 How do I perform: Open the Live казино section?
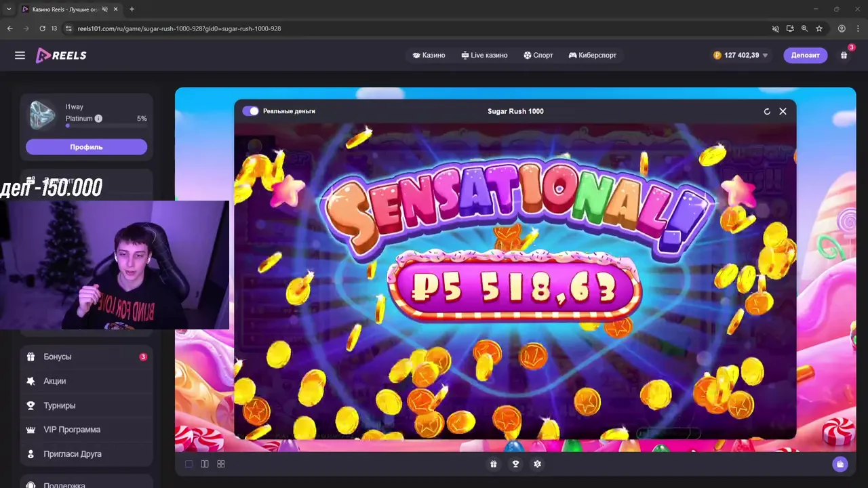coord(484,55)
